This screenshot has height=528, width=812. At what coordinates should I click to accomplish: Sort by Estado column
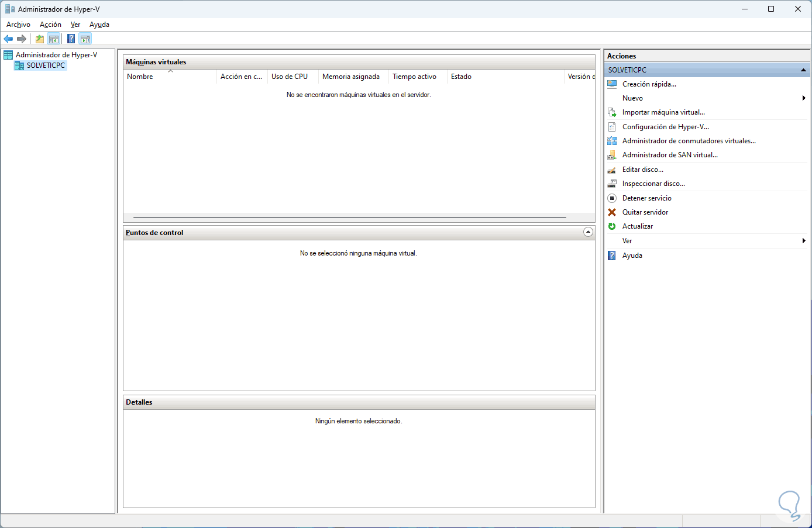click(505, 77)
